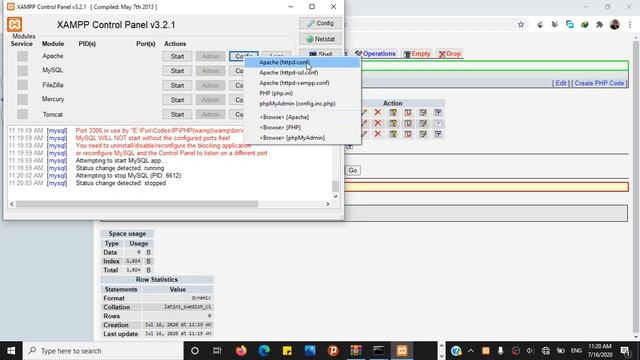The height and width of the screenshot is (360, 640).
Task: Open the MySQL module Config dropdown button
Action: pyautogui.click(x=237, y=71)
